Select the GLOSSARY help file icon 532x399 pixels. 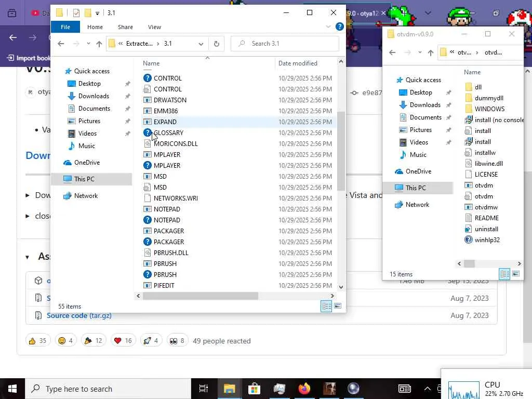(x=147, y=132)
